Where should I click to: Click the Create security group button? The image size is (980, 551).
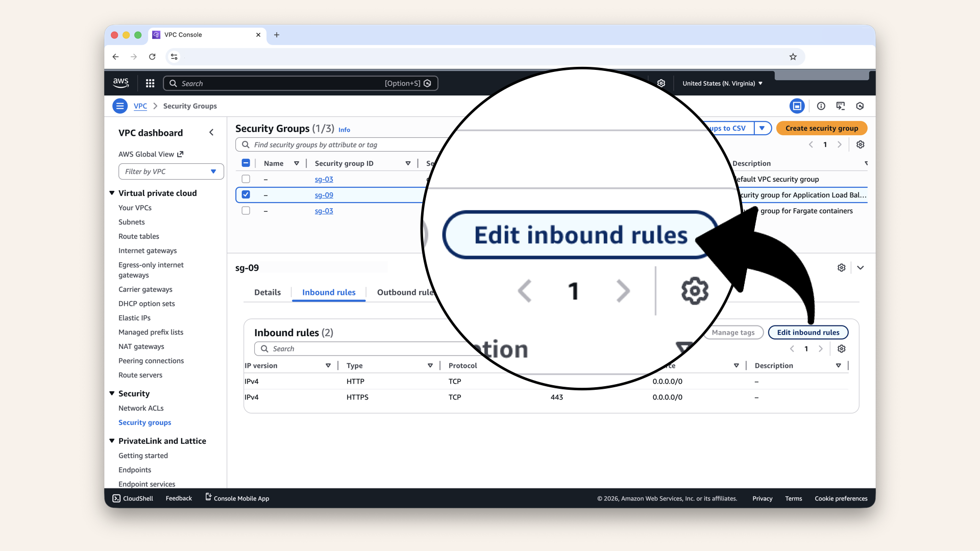[x=821, y=129]
